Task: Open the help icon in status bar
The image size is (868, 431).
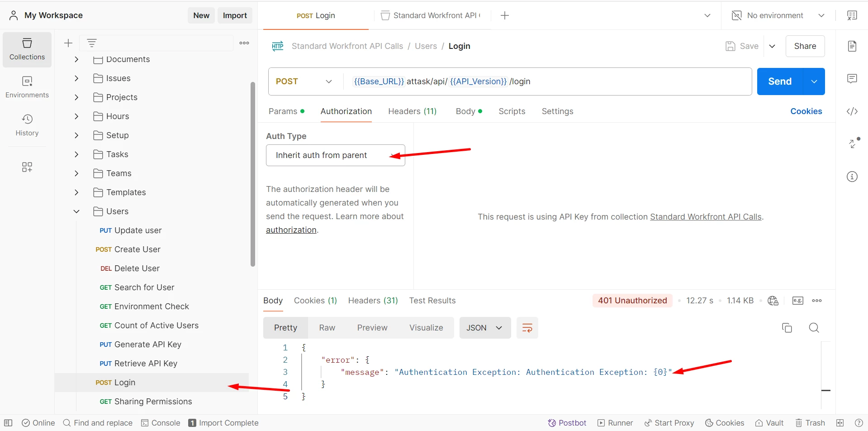Action: coord(859,423)
